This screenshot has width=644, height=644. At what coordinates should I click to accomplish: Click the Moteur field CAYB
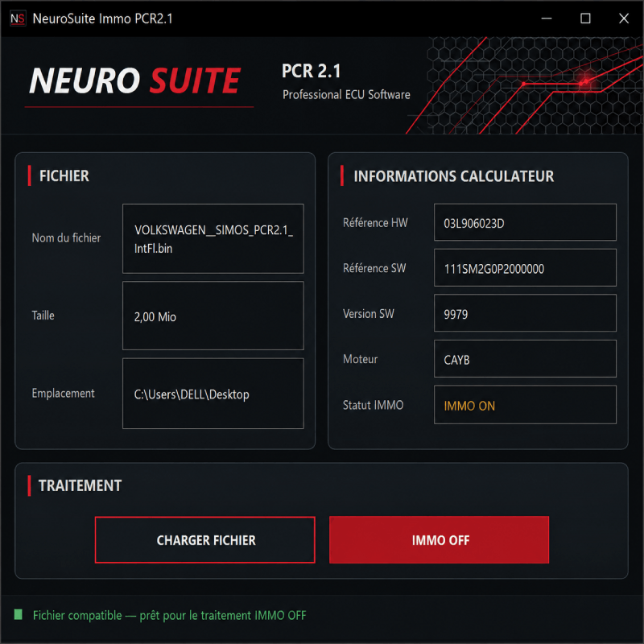[526, 358]
